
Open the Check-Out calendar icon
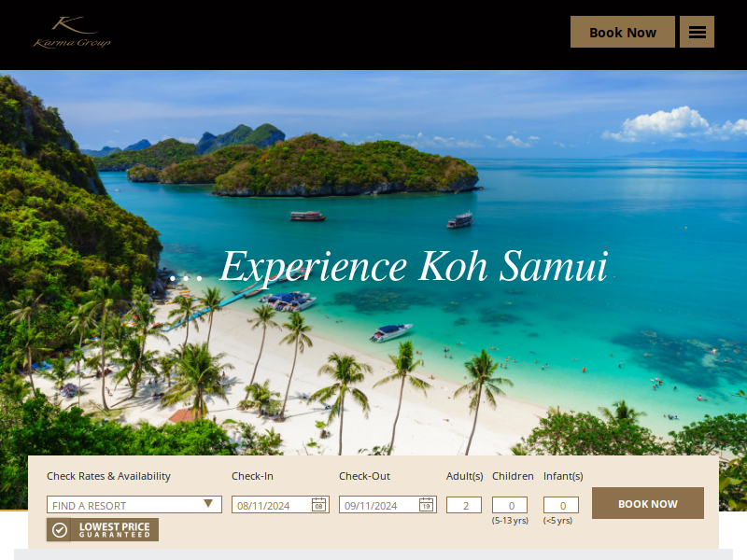click(427, 505)
